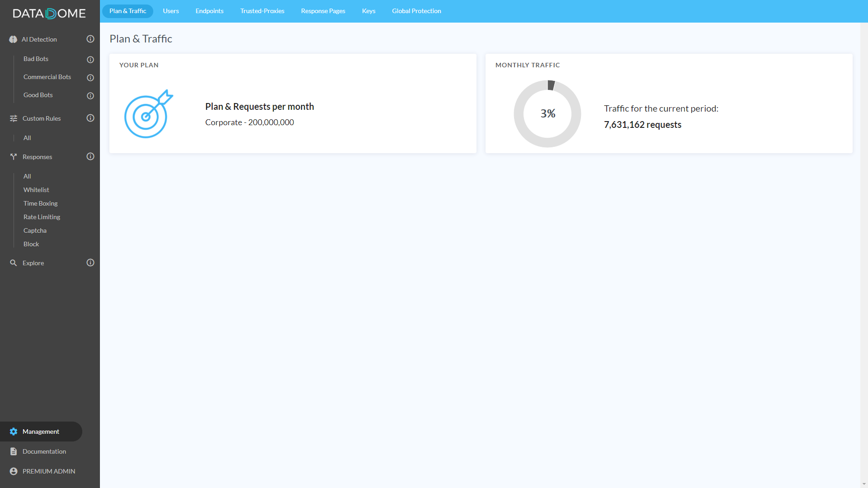Click the Explore info icon
This screenshot has height=488, width=868.
[x=90, y=263]
